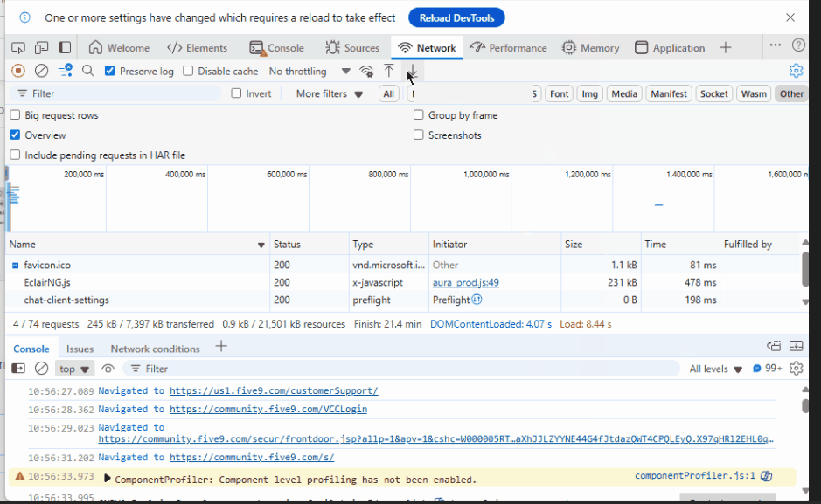Screen dimensions: 821x504
Task: Open the Sources tab
Action: point(352,47)
